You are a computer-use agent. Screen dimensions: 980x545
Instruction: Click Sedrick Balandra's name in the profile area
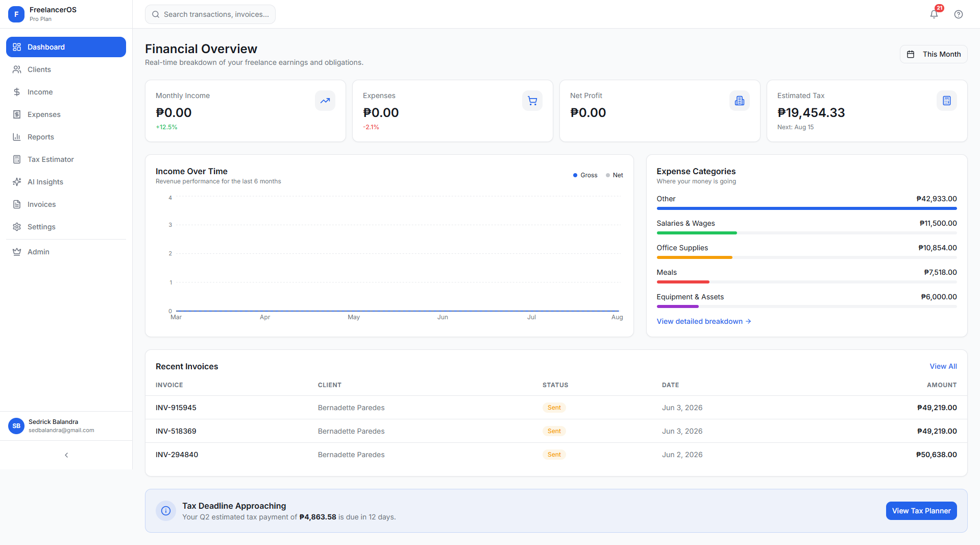coord(53,422)
